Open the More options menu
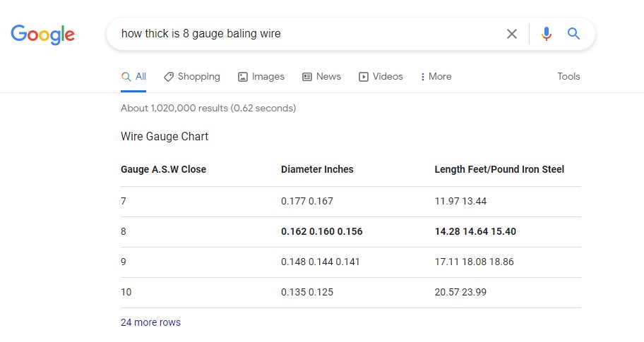 click(436, 77)
